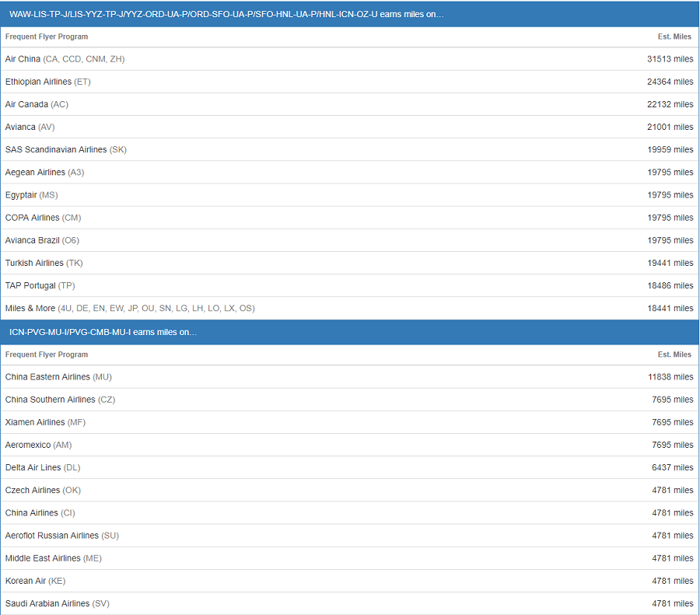Select the Miles & More program row
The image size is (700, 615).
pos(350,309)
